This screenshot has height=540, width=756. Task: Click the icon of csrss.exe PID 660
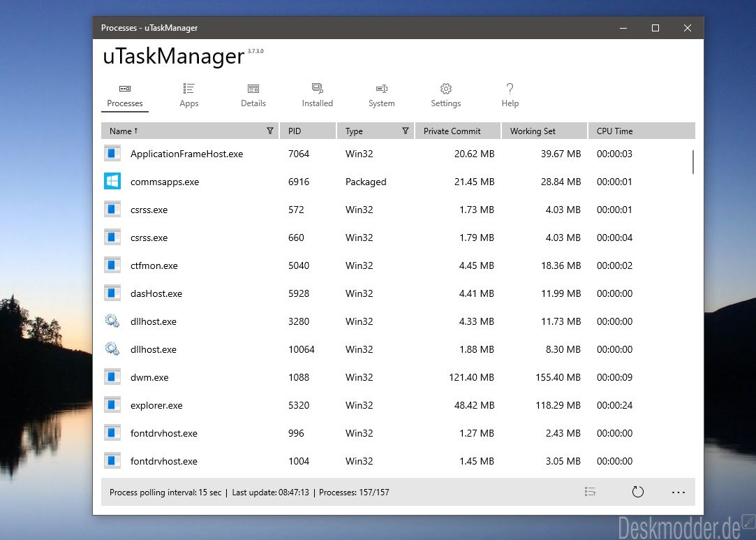(112, 238)
